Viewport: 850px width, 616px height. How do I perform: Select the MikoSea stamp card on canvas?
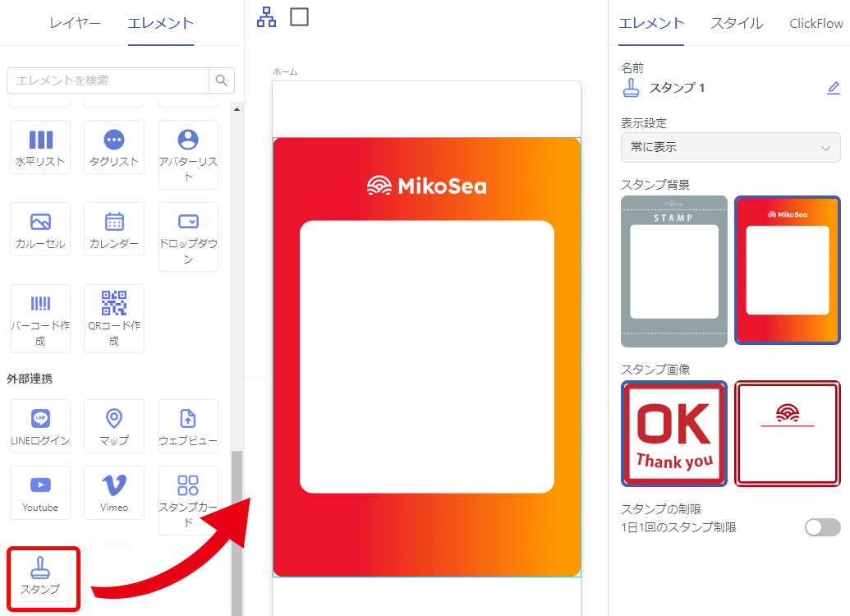(x=426, y=356)
